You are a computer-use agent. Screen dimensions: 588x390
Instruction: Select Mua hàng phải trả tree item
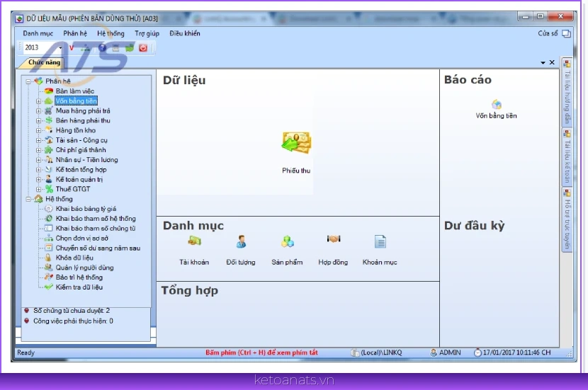(x=83, y=110)
